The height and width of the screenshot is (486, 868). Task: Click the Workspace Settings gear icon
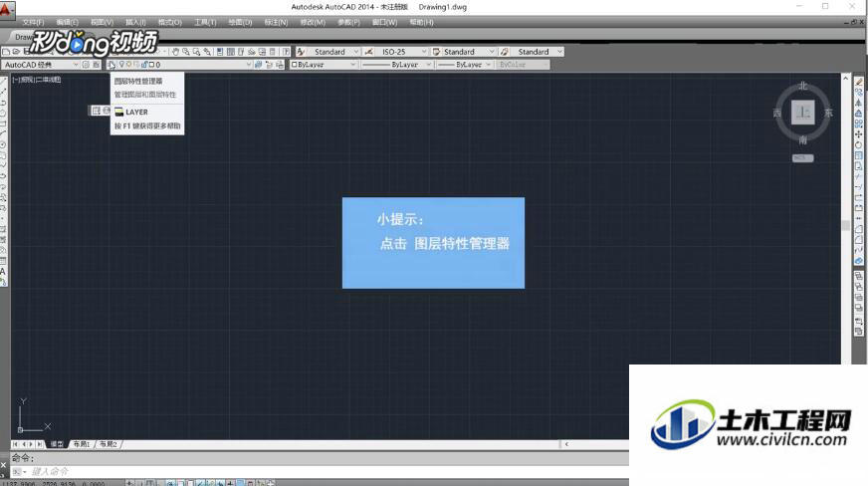pyautogui.click(x=86, y=65)
